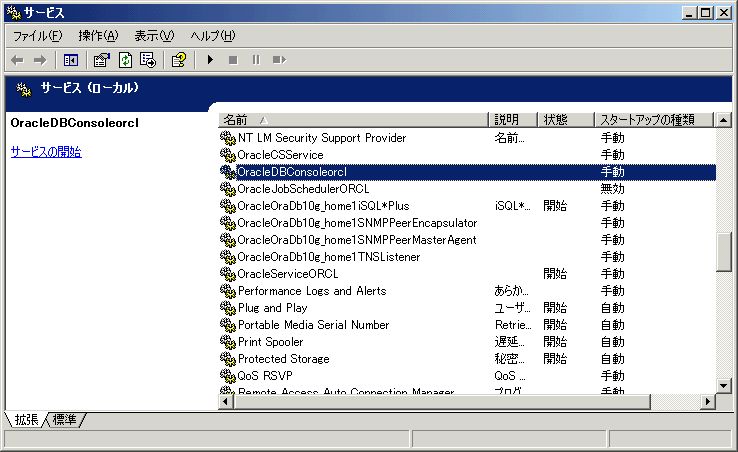Start the service with the Play button
This screenshot has width=738, height=452.
click(210, 60)
